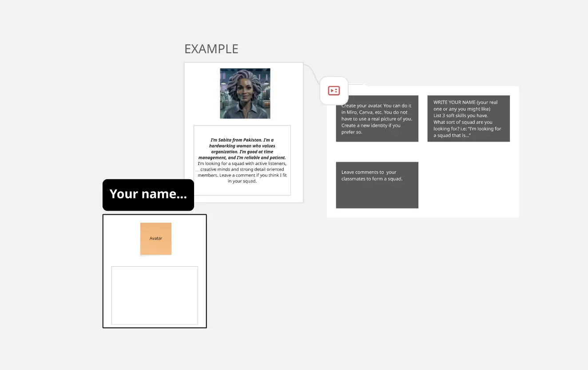
Task: Select the EXAMPLE heading text
Action: (211, 49)
